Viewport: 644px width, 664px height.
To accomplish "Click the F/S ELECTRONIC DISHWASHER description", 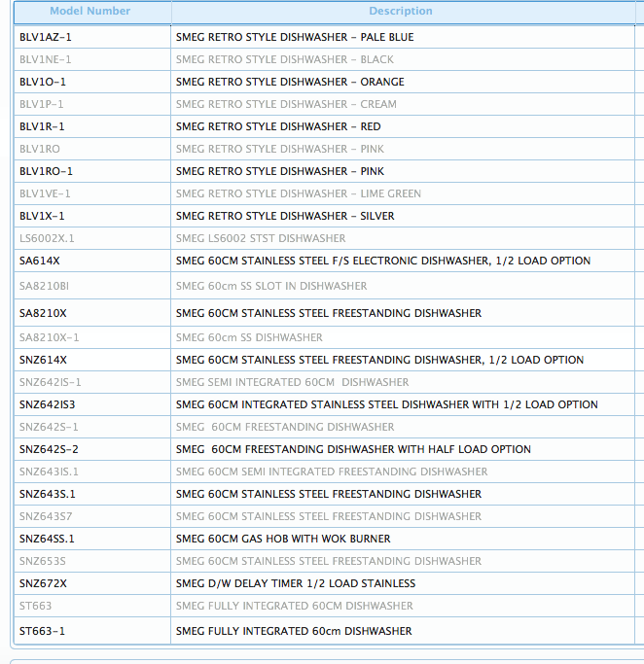I will [x=383, y=261].
